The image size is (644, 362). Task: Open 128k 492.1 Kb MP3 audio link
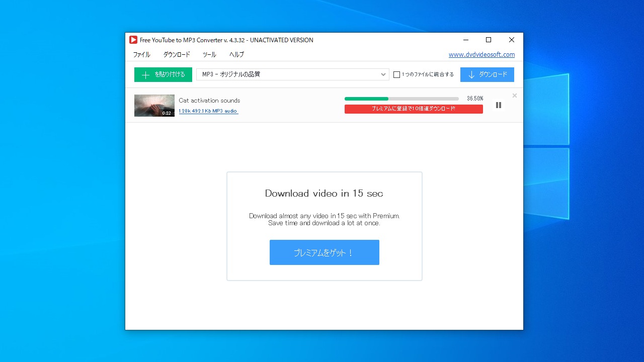[x=208, y=111]
